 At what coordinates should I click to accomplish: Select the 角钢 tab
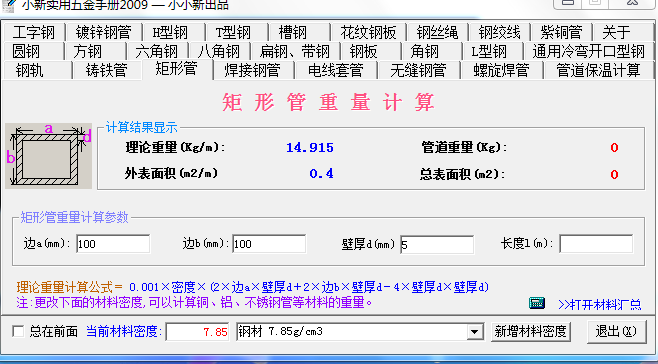[431, 51]
